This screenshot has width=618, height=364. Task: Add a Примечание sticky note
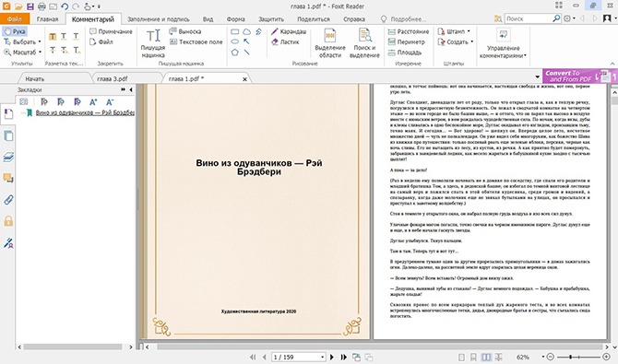tap(111, 31)
